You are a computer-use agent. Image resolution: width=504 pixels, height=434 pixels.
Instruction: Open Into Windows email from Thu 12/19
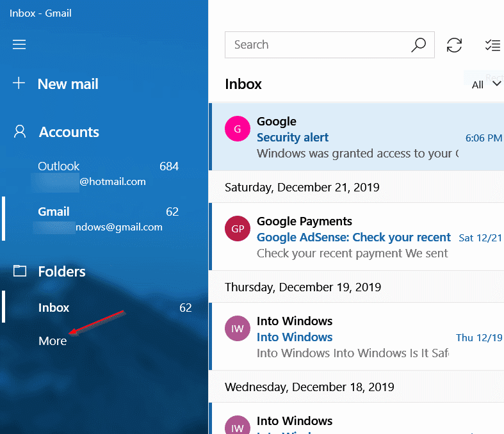click(x=356, y=336)
